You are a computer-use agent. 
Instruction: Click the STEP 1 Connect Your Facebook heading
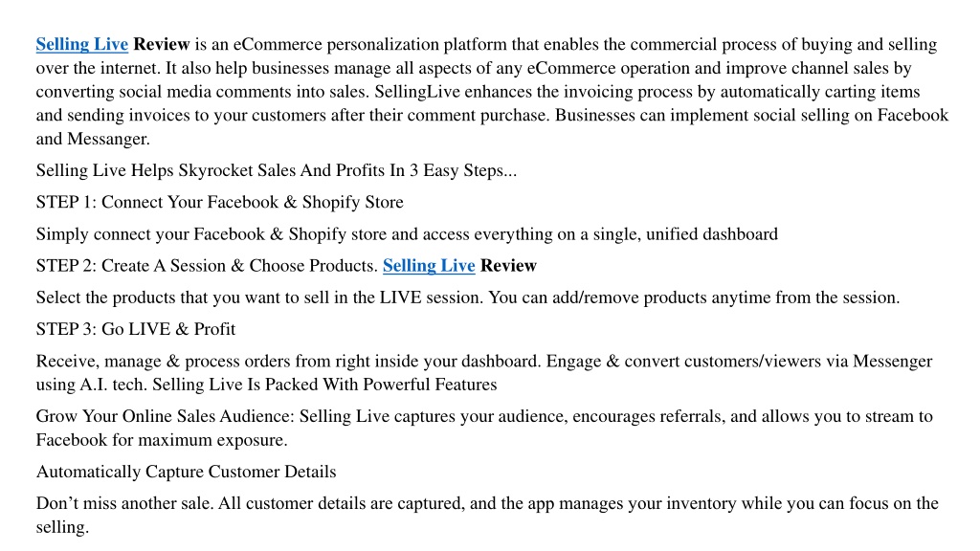[x=219, y=202]
